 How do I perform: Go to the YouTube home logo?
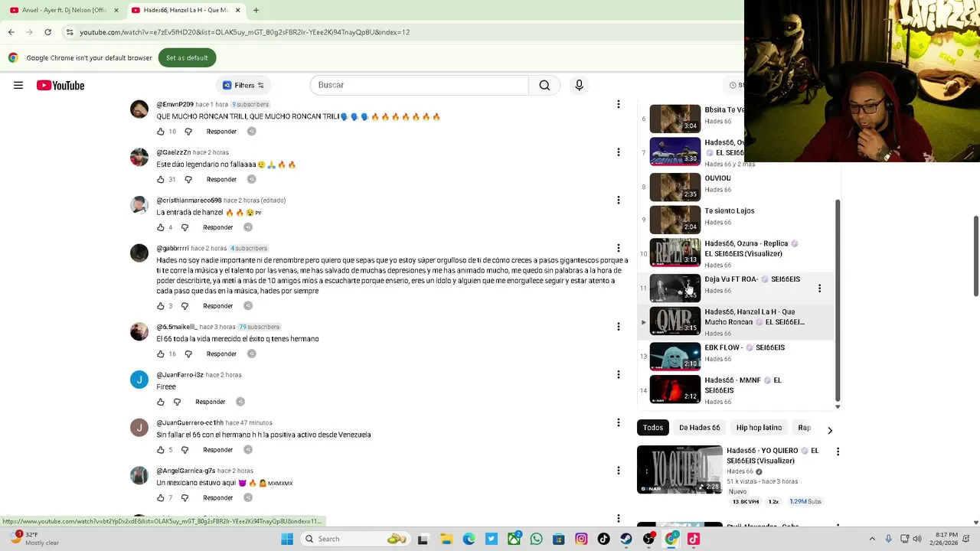pos(60,85)
